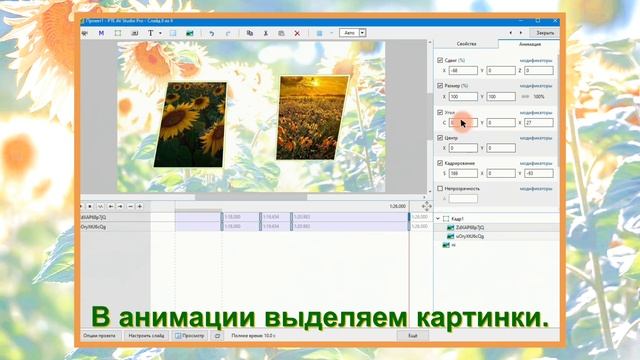Select the bottom image object in tree
This screenshot has height=360, width=640.
(x=449, y=245)
